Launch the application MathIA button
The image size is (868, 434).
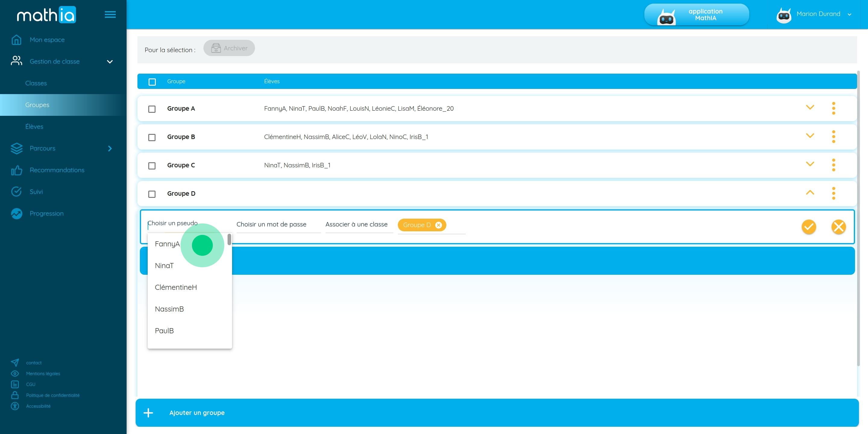(x=697, y=14)
